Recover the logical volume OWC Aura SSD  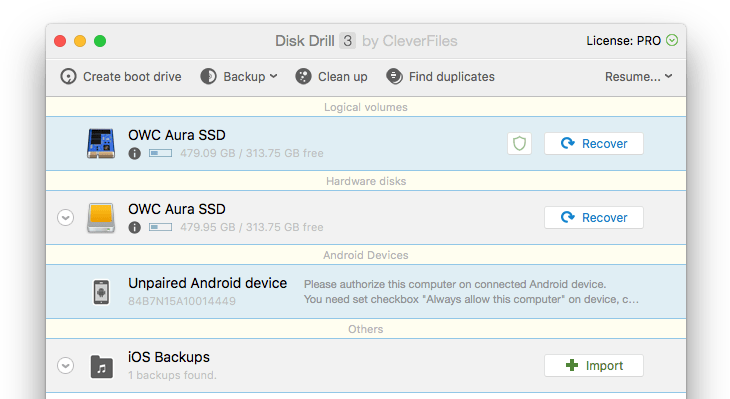tap(594, 143)
